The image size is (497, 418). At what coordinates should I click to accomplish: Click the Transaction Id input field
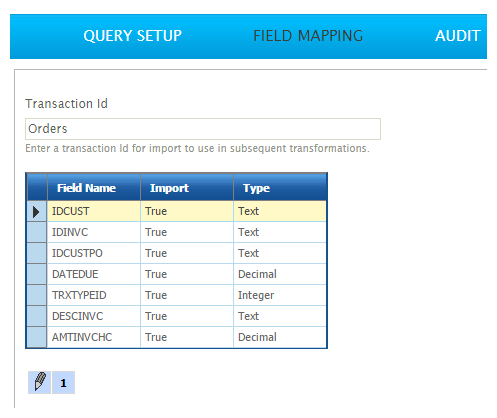coord(203,129)
